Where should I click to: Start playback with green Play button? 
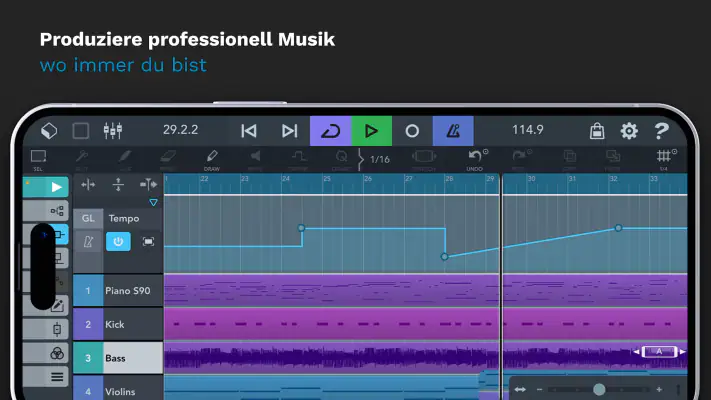tap(372, 131)
